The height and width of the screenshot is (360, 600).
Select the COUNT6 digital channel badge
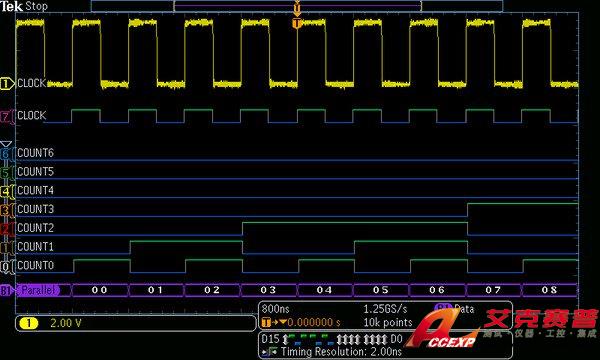[x=6, y=153]
